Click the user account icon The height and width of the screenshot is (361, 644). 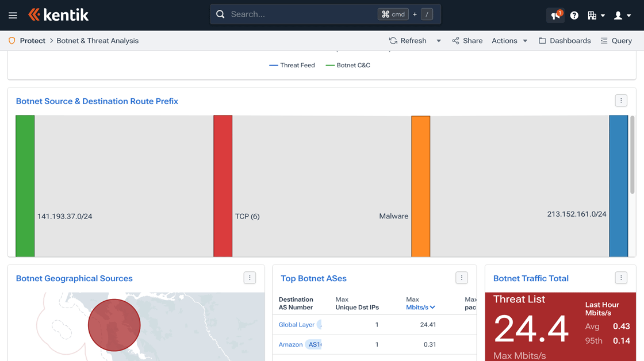pos(618,15)
